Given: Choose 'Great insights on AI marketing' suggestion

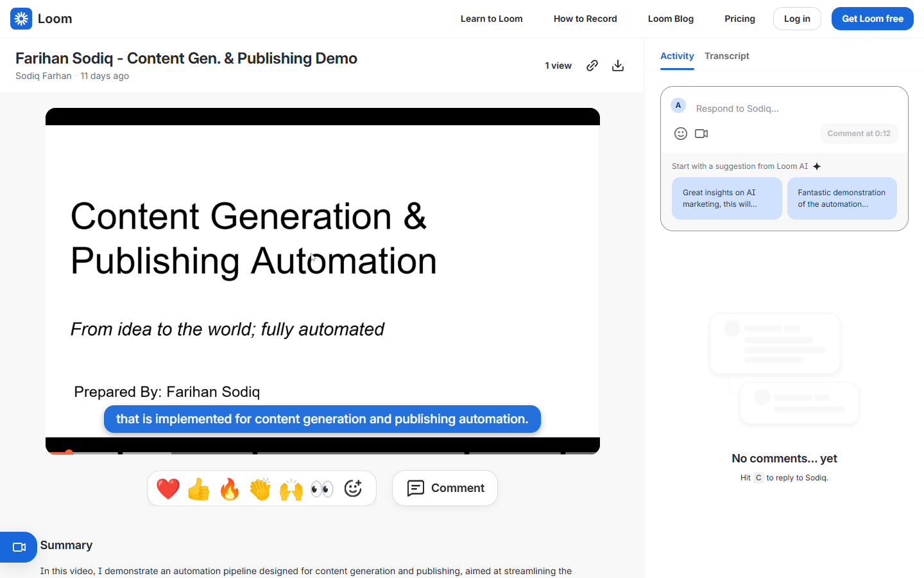Looking at the screenshot, I should click(x=727, y=198).
